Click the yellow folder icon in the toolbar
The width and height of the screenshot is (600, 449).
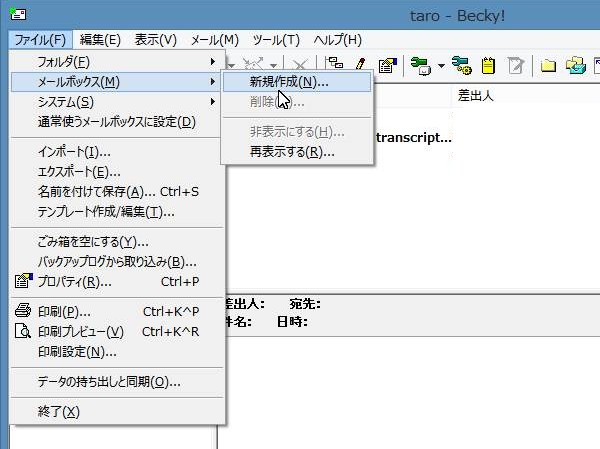coord(548,66)
